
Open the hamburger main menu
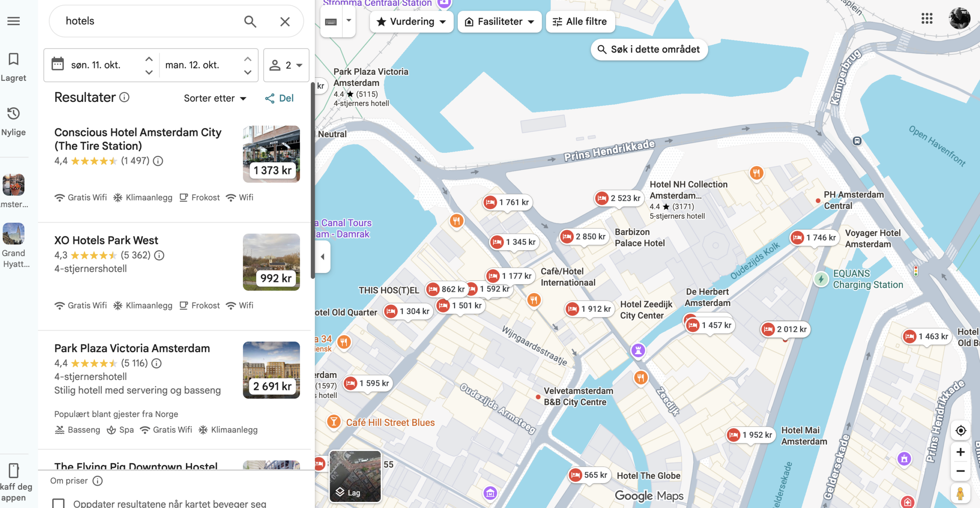click(13, 21)
